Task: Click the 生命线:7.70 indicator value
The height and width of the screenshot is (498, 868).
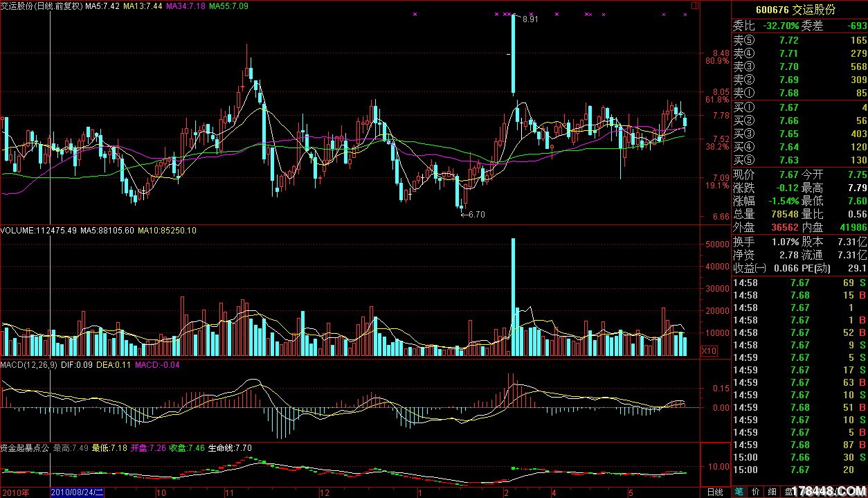Action: pos(230,448)
